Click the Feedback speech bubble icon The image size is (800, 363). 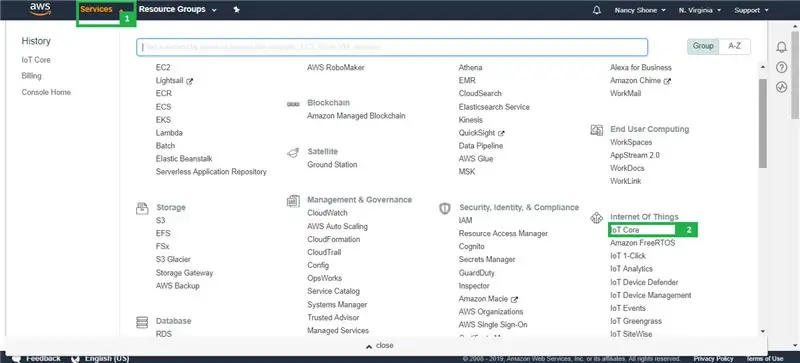tap(17, 358)
